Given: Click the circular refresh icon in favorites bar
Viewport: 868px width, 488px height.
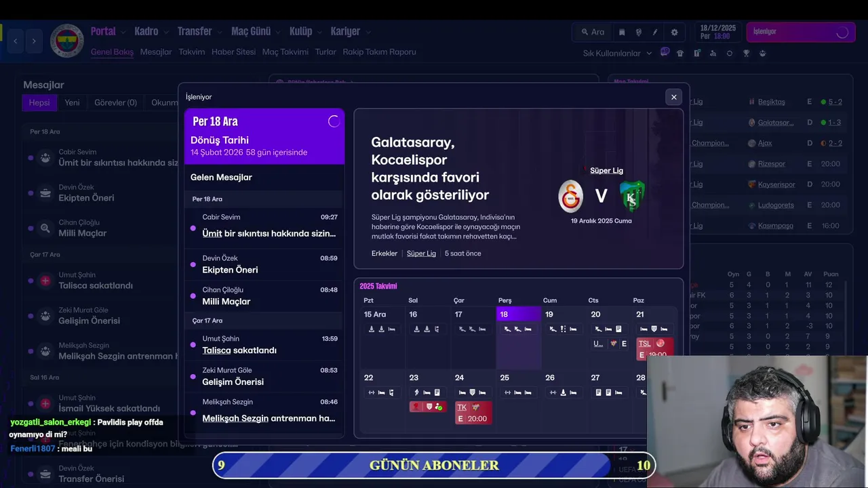Looking at the screenshot, I should click(730, 53).
